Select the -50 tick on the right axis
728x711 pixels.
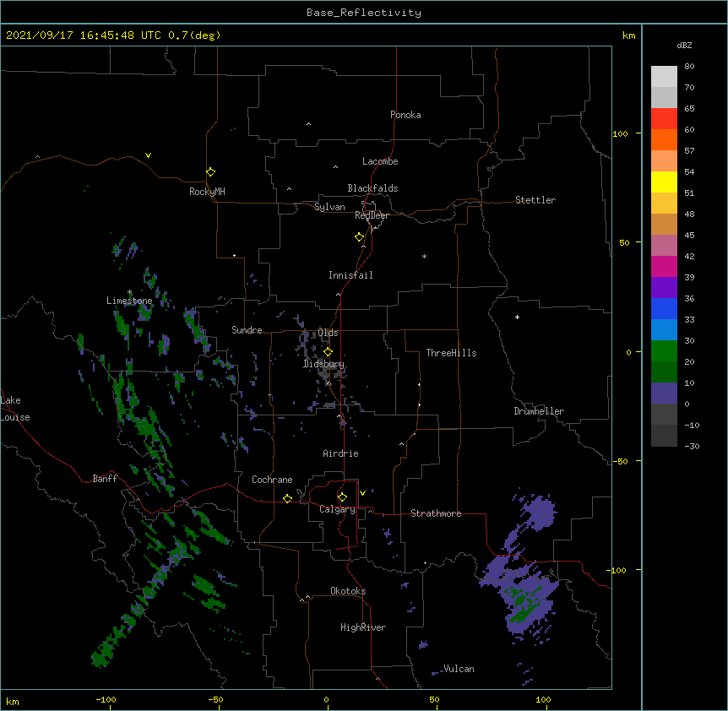[x=620, y=461]
